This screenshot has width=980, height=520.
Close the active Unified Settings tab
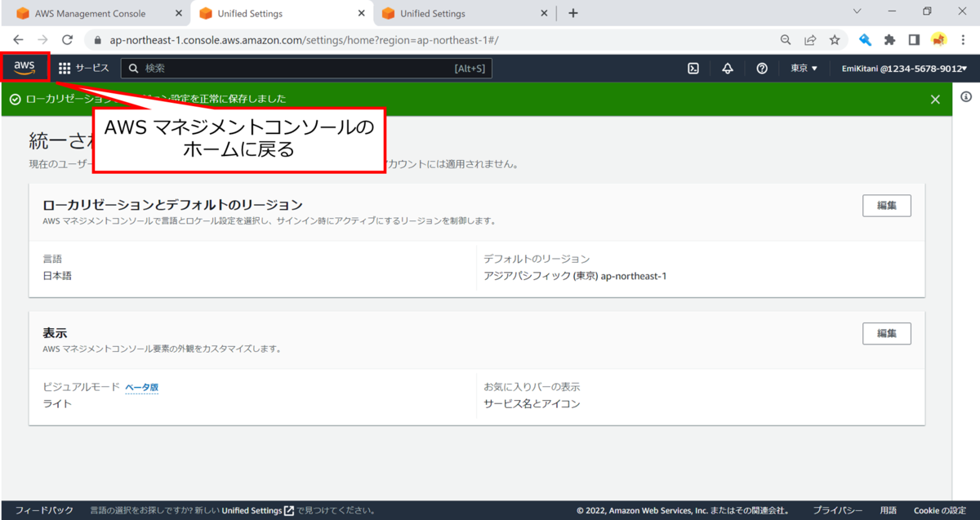coord(361,13)
